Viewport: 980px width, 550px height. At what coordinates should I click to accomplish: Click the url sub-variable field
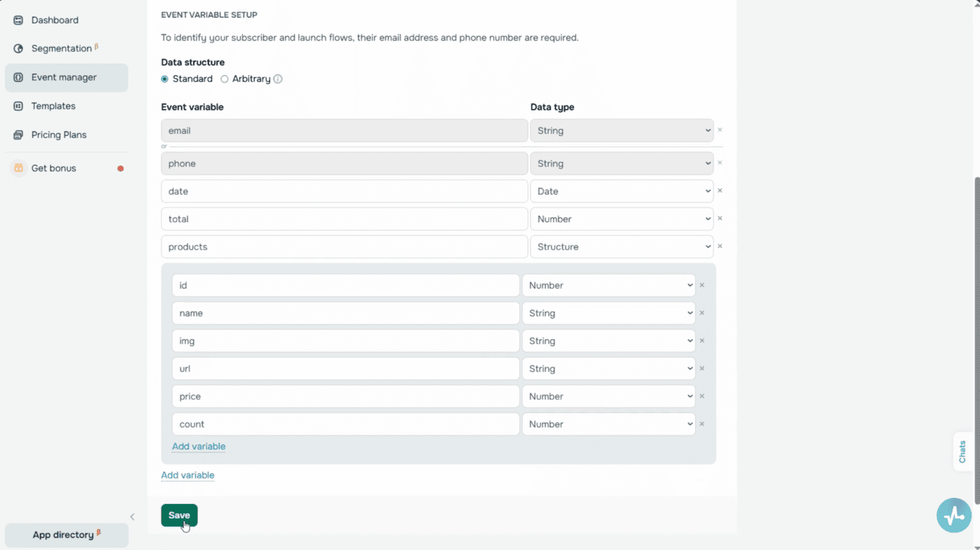point(346,368)
